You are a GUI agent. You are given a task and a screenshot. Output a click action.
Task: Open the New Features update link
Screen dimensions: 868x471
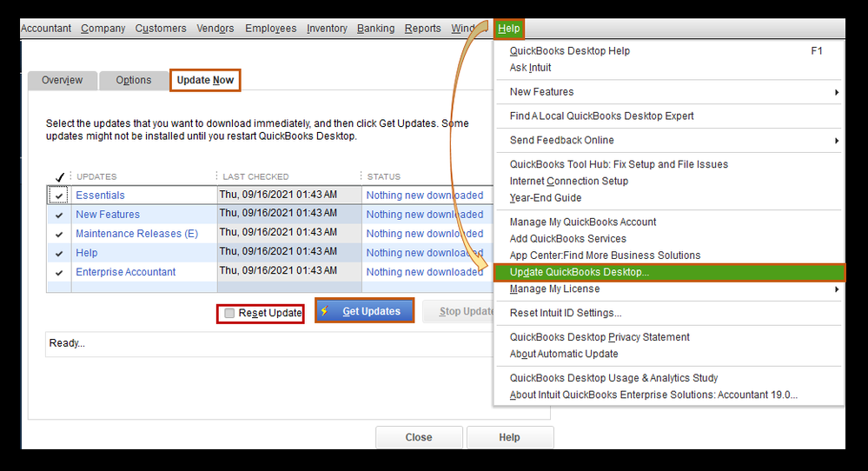coord(108,215)
